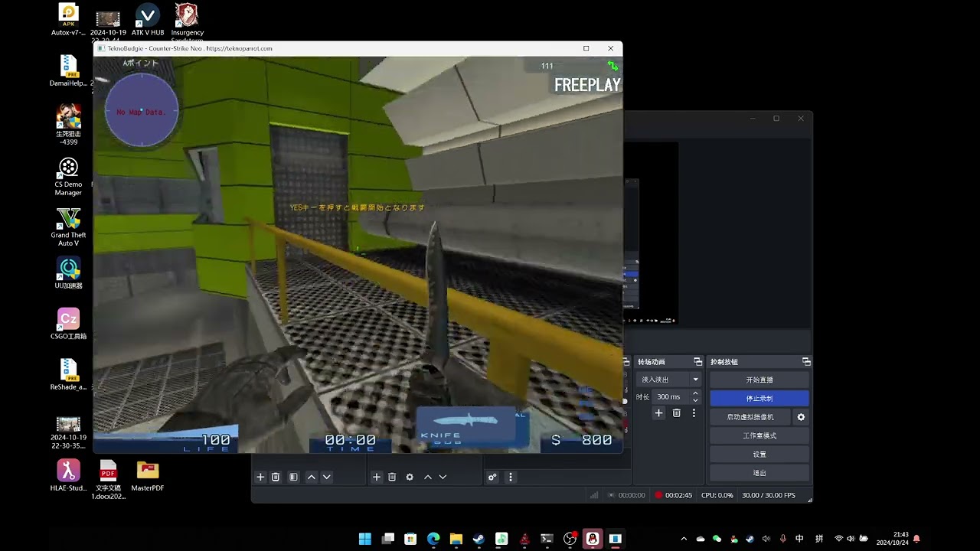The width and height of the screenshot is (980, 551).
Task: Delete scene using trash icon in scenes toolbar
Action: tap(276, 477)
